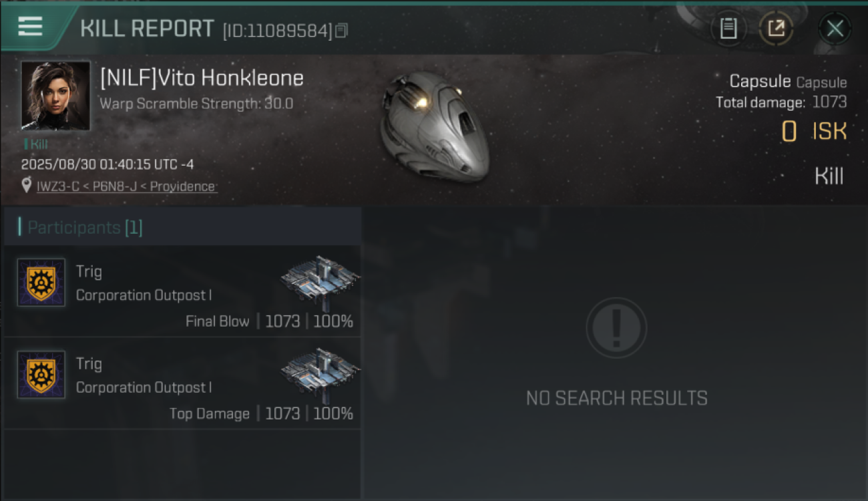The image size is (868, 501).
Task: Click the Capsule ship image
Action: (x=433, y=126)
